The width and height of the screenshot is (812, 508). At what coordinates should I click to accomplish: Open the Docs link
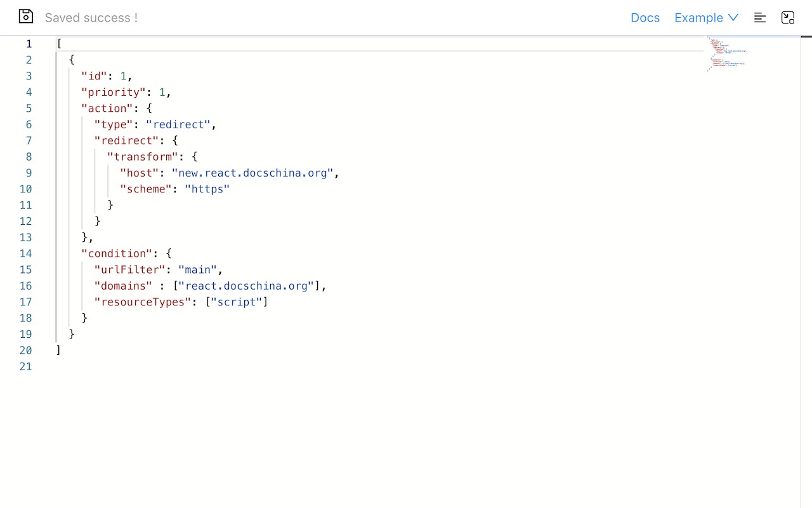(x=645, y=18)
